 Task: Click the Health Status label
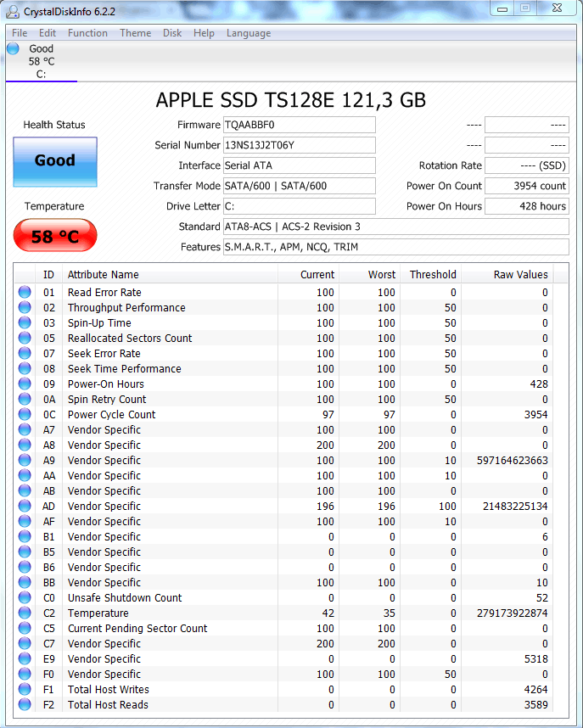tap(54, 125)
